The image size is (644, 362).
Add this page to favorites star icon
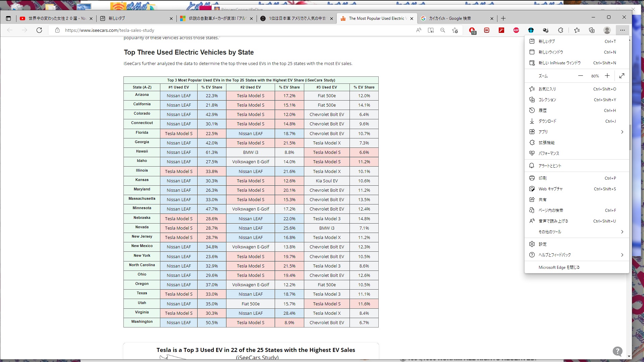455,30
